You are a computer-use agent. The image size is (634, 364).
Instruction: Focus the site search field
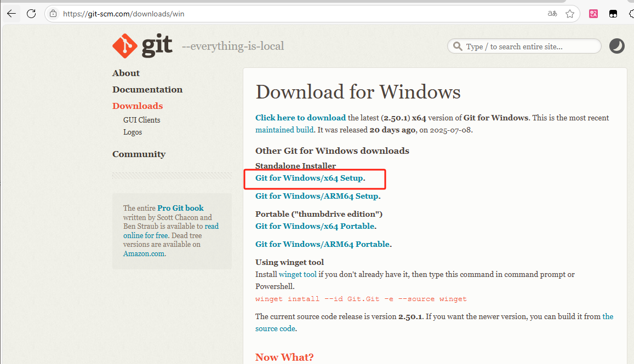[x=524, y=46]
